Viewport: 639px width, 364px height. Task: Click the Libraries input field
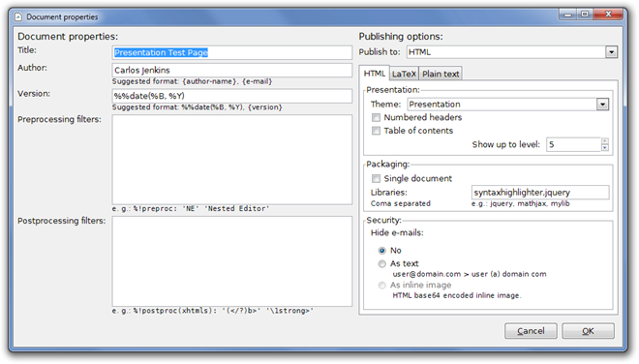(x=540, y=193)
